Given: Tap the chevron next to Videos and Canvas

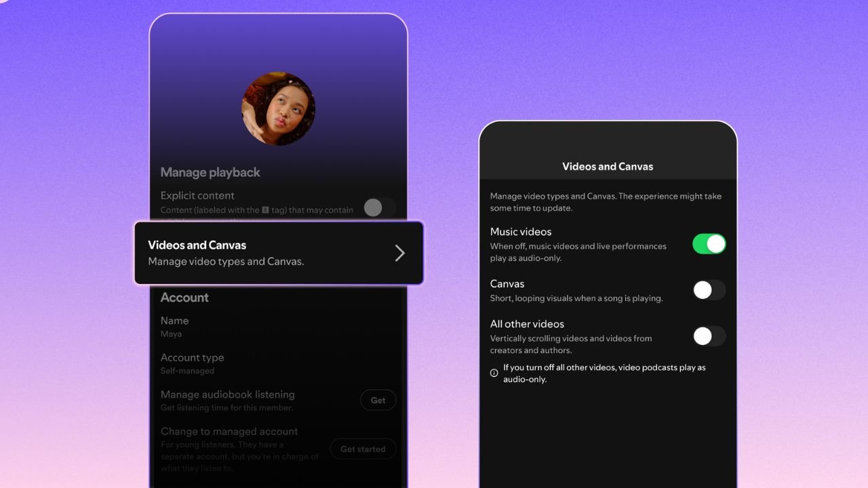Looking at the screenshot, I should click(x=399, y=252).
